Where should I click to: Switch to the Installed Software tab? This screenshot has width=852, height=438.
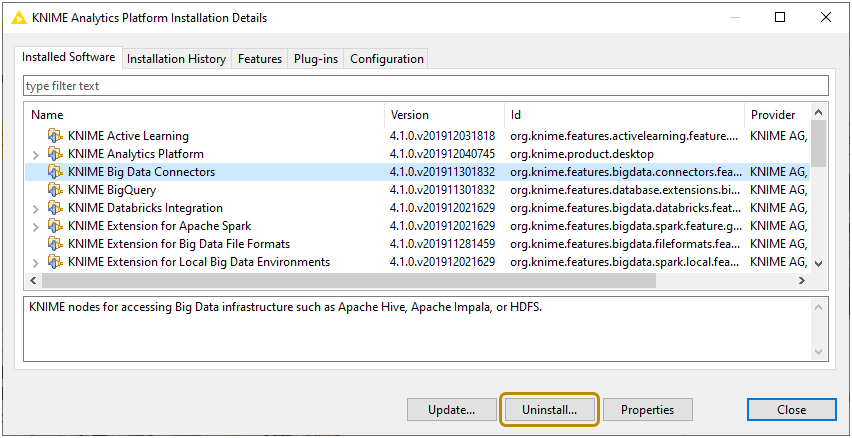click(68, 58)
